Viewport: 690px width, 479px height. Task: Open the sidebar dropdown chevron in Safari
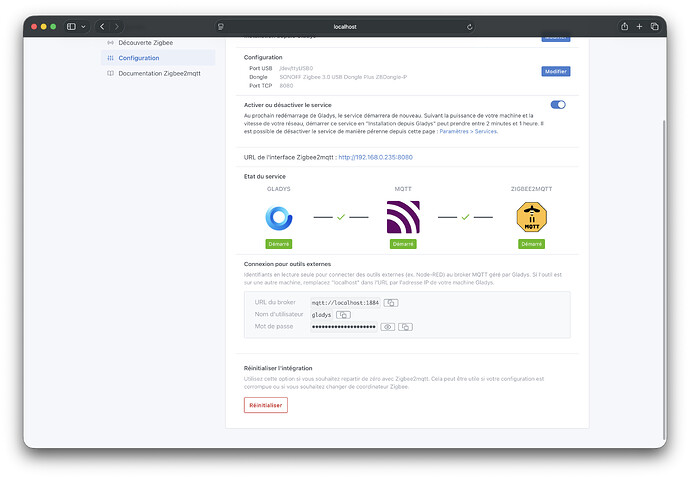[x=83, y=27]
